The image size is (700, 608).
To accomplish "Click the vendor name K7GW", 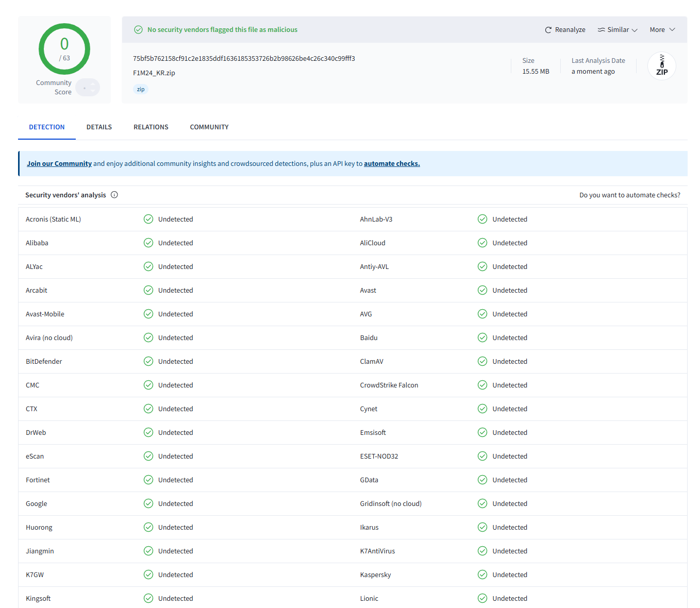I will click(x=35, y=575).
